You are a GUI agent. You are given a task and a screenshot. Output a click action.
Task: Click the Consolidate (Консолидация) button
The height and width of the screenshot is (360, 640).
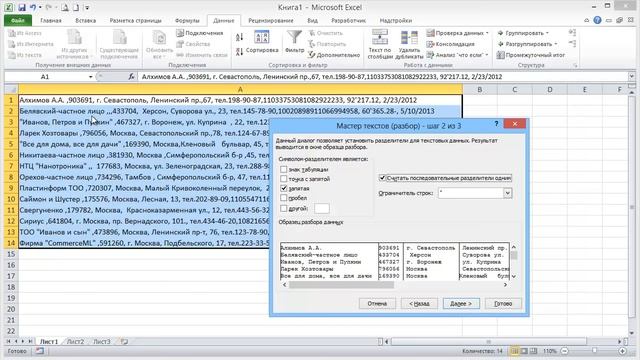451,44
